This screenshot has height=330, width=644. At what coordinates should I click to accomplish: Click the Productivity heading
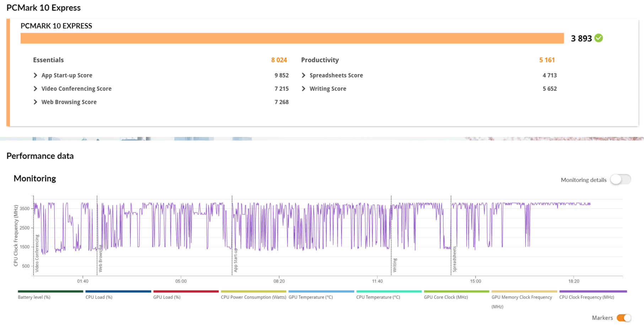click(x=320, y=60)
